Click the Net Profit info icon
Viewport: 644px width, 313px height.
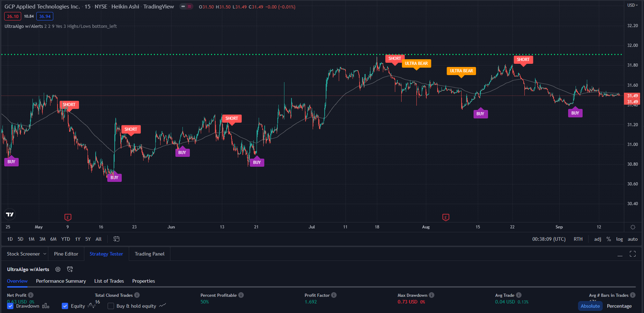pos(31,295)
